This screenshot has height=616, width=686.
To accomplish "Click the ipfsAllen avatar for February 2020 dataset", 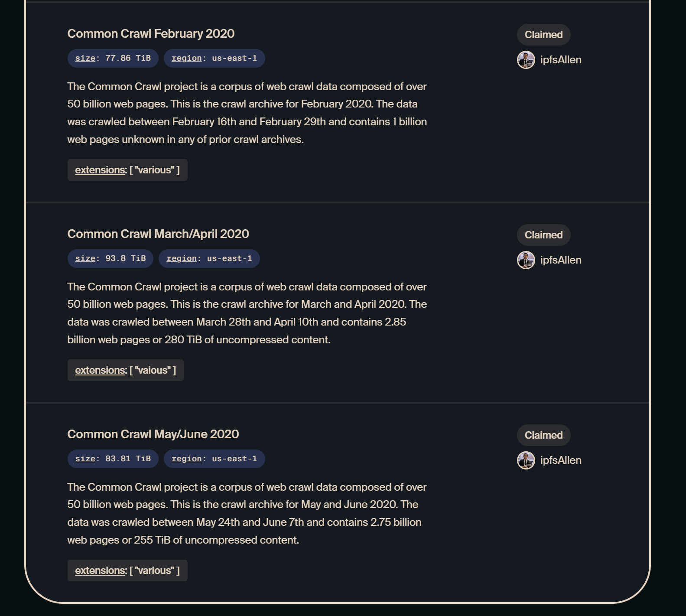I will point(525,59).
